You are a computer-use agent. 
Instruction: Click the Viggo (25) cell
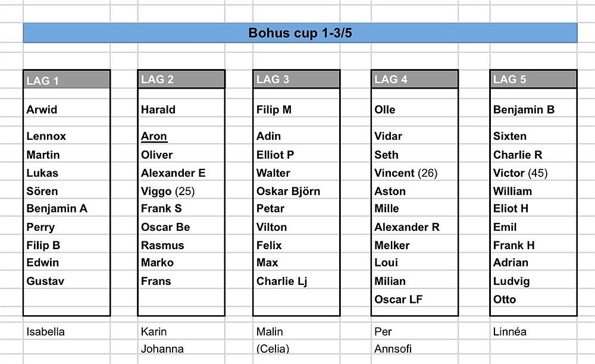[168, 191]
